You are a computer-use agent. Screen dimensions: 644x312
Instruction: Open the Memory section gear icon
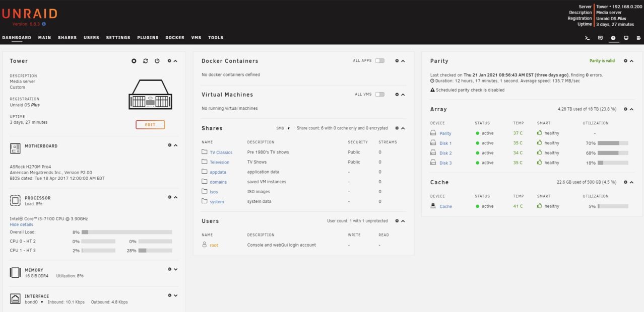(170, 269)
